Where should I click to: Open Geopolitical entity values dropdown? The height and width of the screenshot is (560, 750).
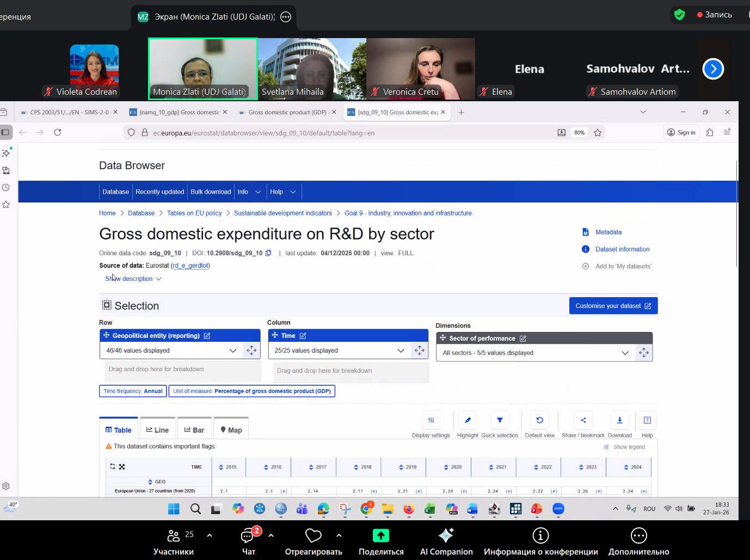click(x=232, y=350)
